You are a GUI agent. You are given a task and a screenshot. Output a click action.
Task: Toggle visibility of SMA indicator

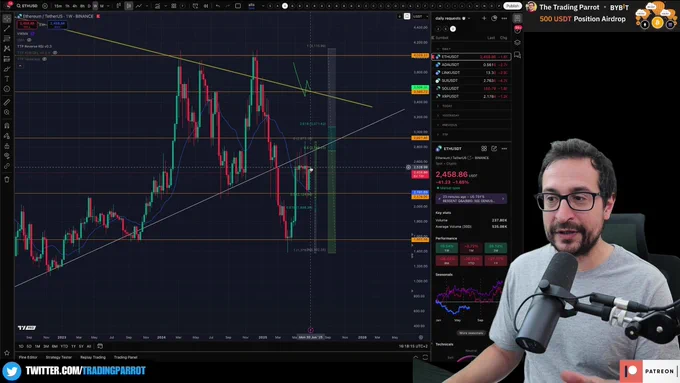pyautogui.click(x=29, y=40)
